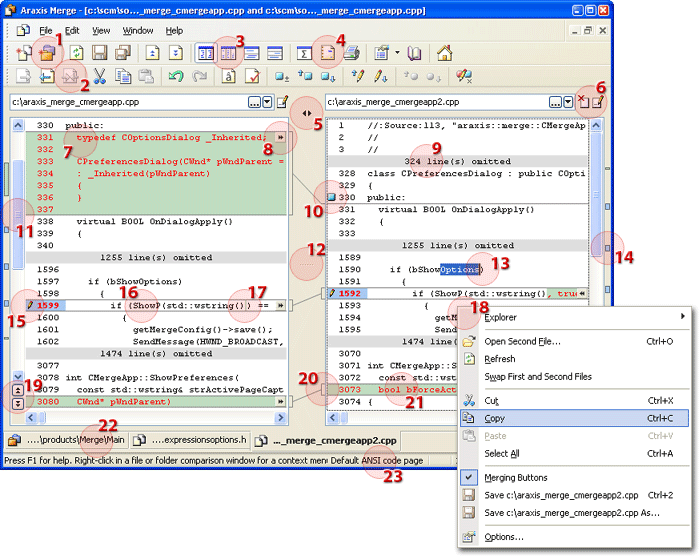Click the printer icon in toolbar
The height and width of the screenshot is (557, 700).
click(351, 54)
